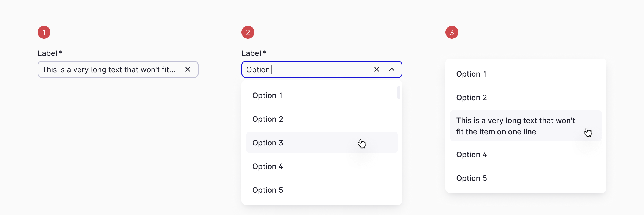Collapse the open dropdown via the chevron
Screen dimensions: 644x215
click(392, 69)
